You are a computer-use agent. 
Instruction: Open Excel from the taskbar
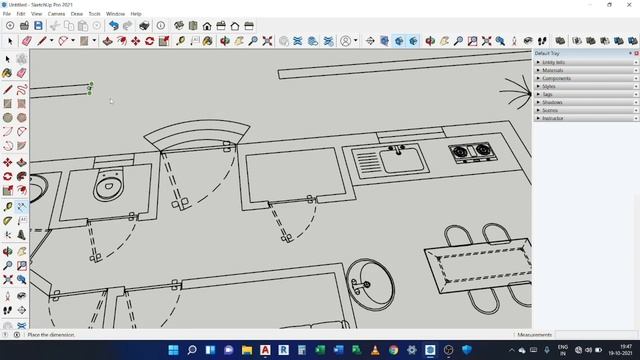tap(320, 350)
